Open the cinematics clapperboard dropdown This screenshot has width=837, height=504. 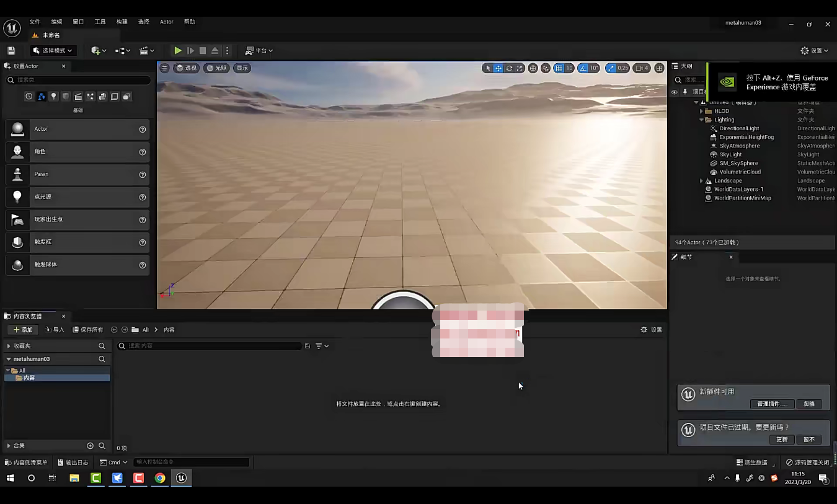(x=147, y=51)
